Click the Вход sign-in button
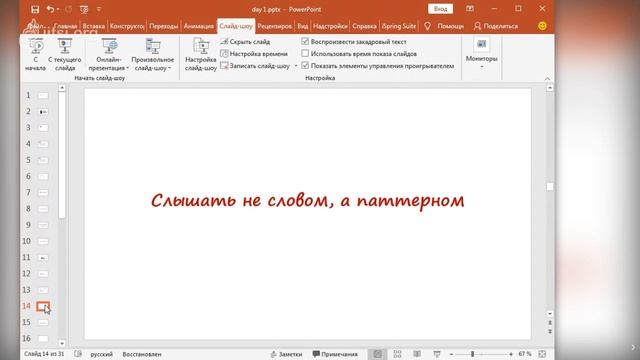This screenshot has width=640, height=360. [x=440, y=9]
